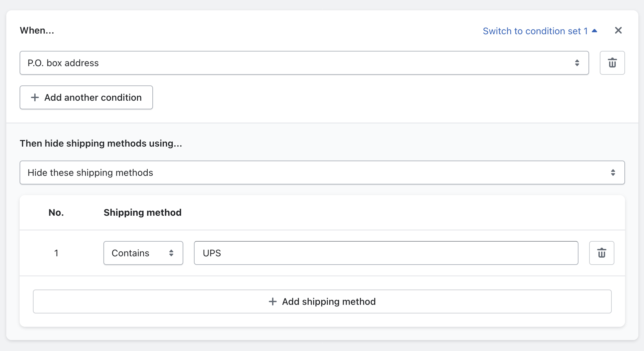Click the Shipping method column header

142,212
